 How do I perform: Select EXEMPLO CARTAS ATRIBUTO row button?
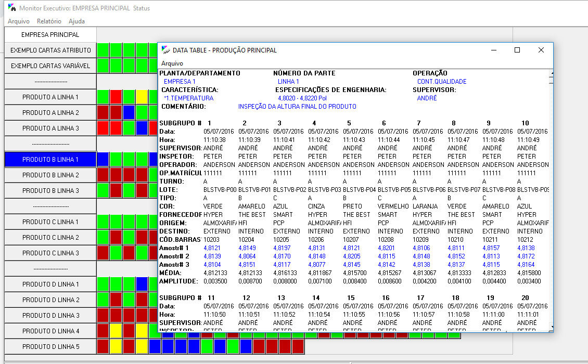50,50
